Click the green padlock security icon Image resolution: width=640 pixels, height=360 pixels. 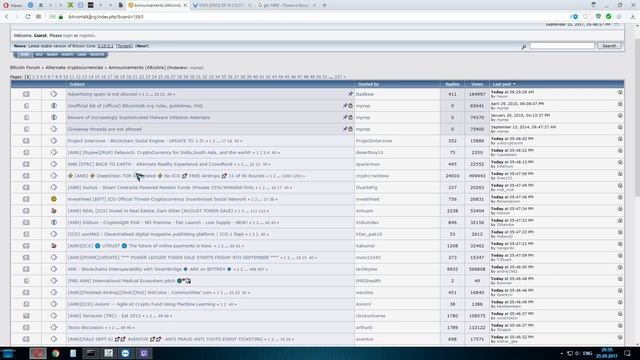click(61, 17)
